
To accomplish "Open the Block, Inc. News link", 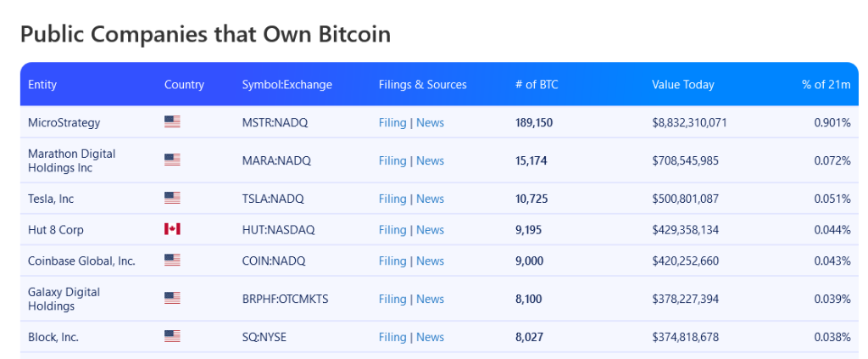I will click(430, 337).
